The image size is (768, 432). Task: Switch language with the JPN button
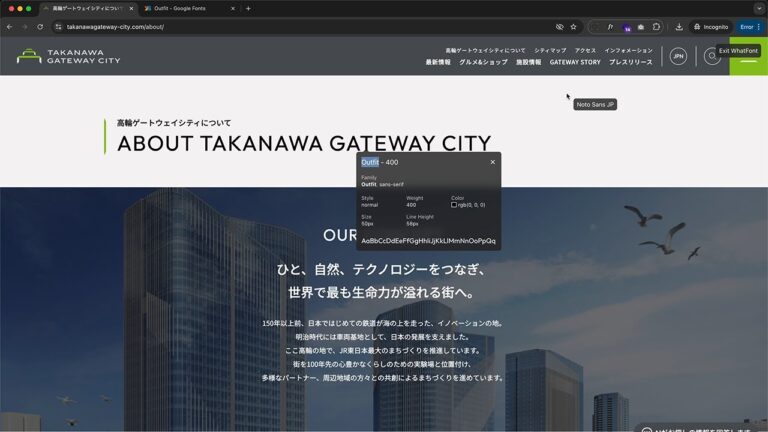point(678,56)
